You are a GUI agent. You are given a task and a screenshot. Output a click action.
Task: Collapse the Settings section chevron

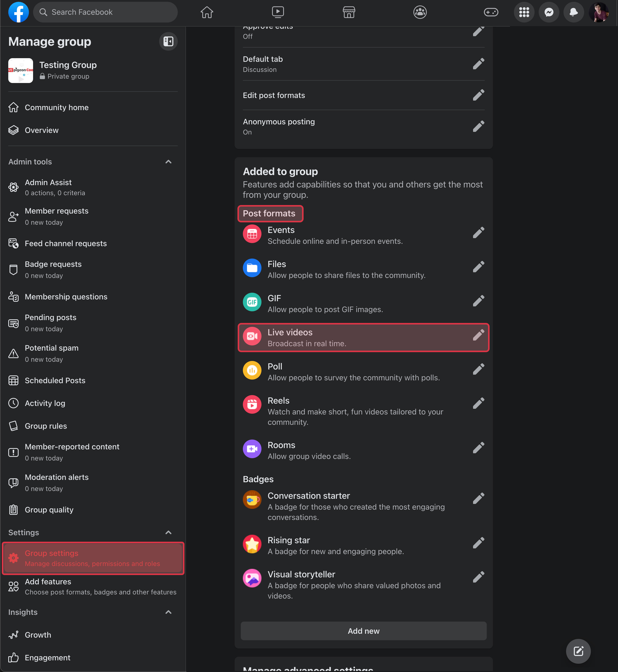[x=168, y=532]
